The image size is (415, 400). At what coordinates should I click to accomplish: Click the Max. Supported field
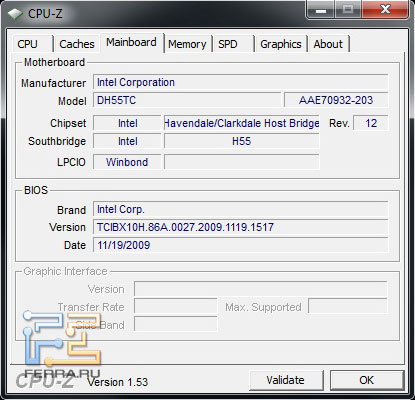click(x=348, y=306)
